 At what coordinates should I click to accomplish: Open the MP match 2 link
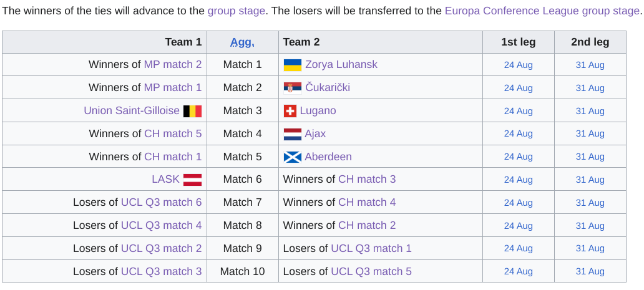(173, 64)
